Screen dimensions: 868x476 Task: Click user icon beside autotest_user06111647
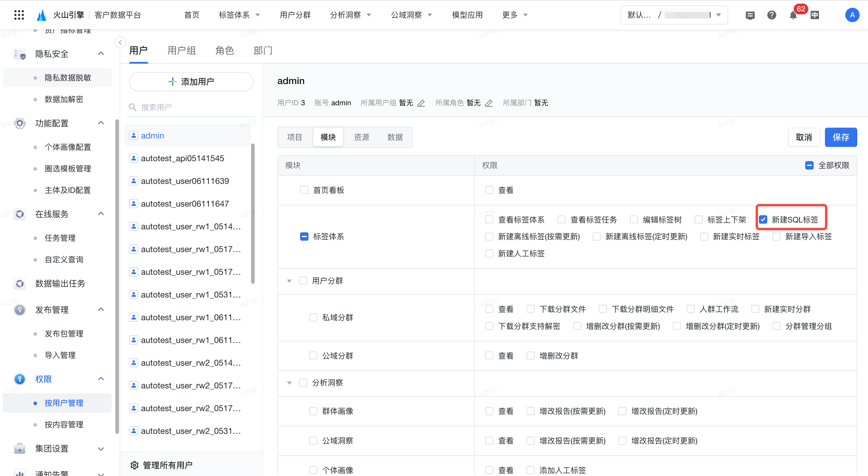click(133, 204)
